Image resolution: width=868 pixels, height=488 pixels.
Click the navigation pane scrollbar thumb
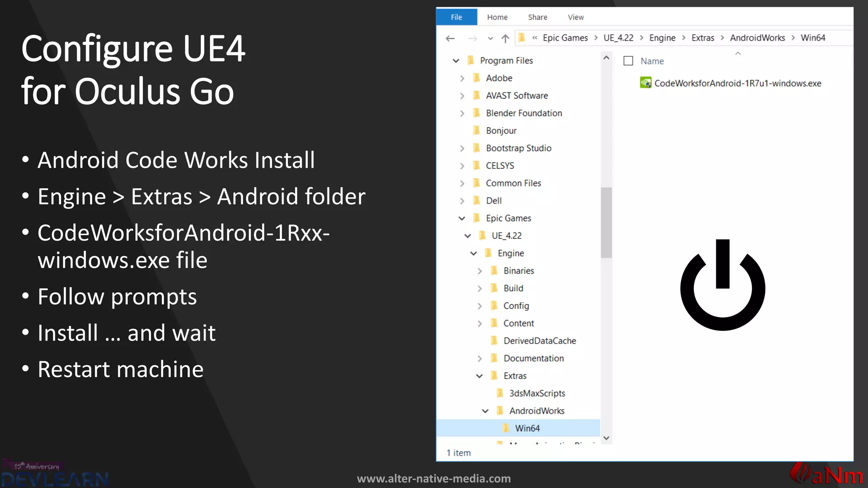point(606,222)
